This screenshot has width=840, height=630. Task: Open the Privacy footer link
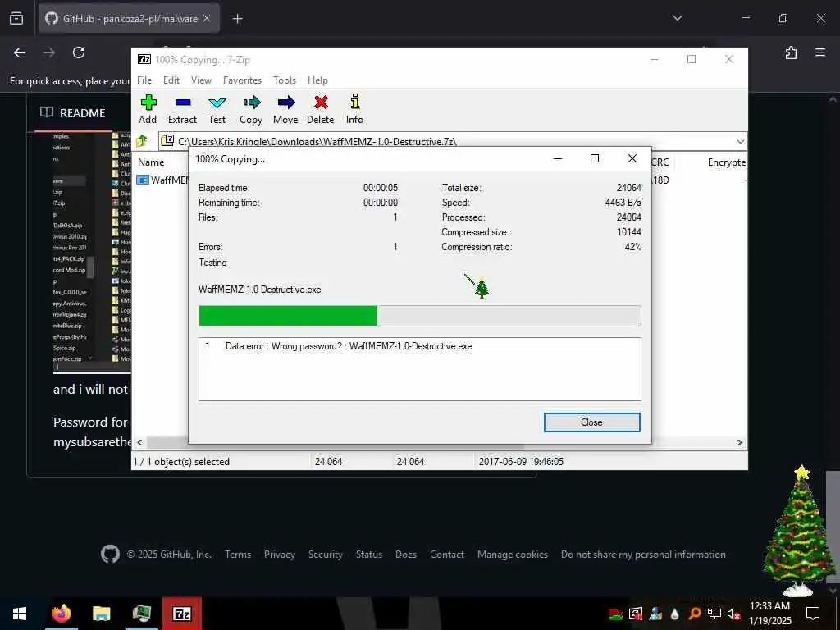coord(280,555)
